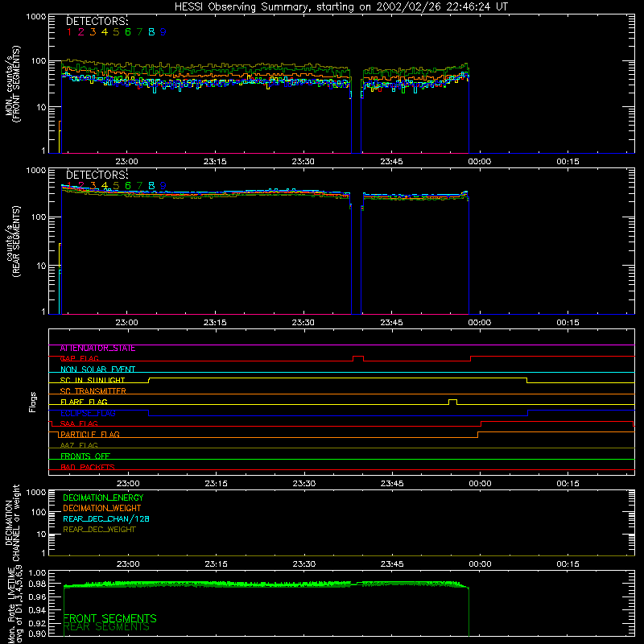This screenshot has width=644, height=644.
Task: Click the DECIMATION CHANNEL or weight y-axis title
Action: [13, 522]
